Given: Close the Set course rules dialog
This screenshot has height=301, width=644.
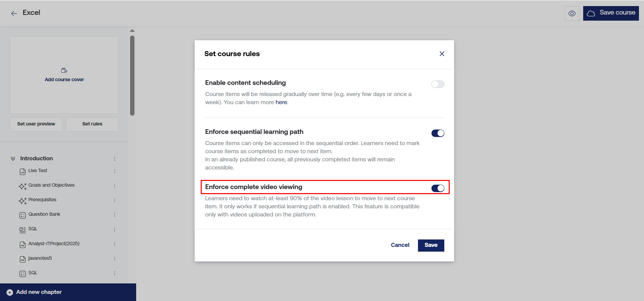Looking at the screenshot, I should (442, 54).
